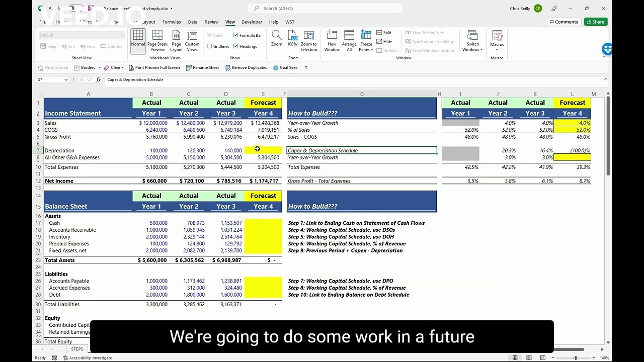The width and height of the screenshot is (644, 362).
Task: Select column G header
Action: coord(362,94)
